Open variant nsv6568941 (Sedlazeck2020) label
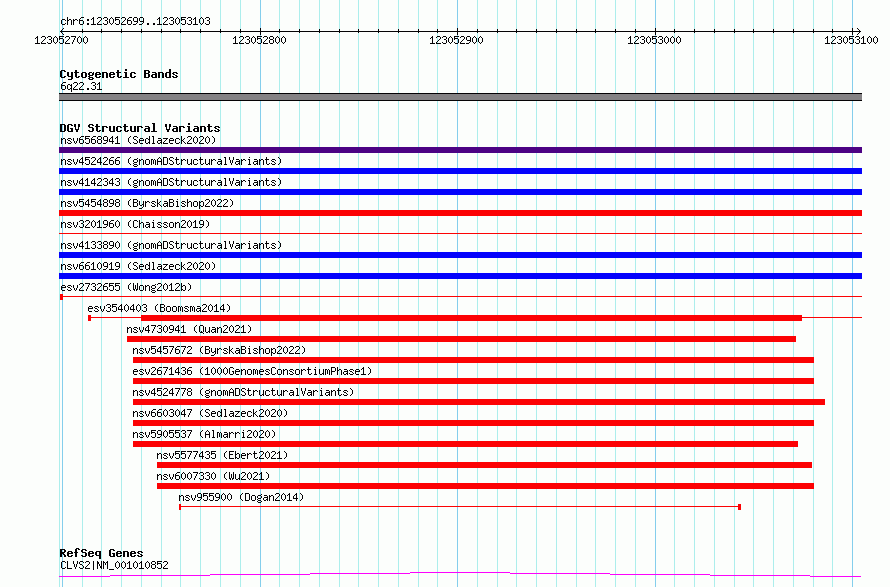Viewport: 890px width, 587px height. [138, 140]
